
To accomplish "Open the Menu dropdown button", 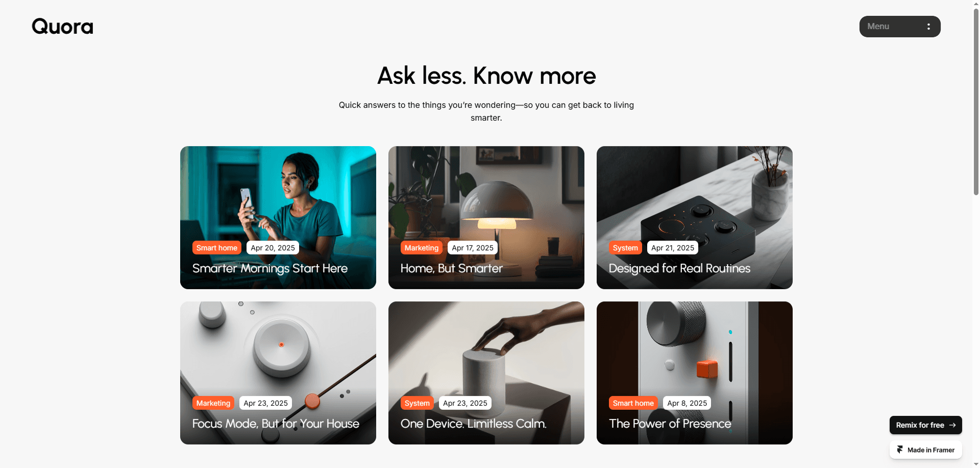I will pos(900,27).
